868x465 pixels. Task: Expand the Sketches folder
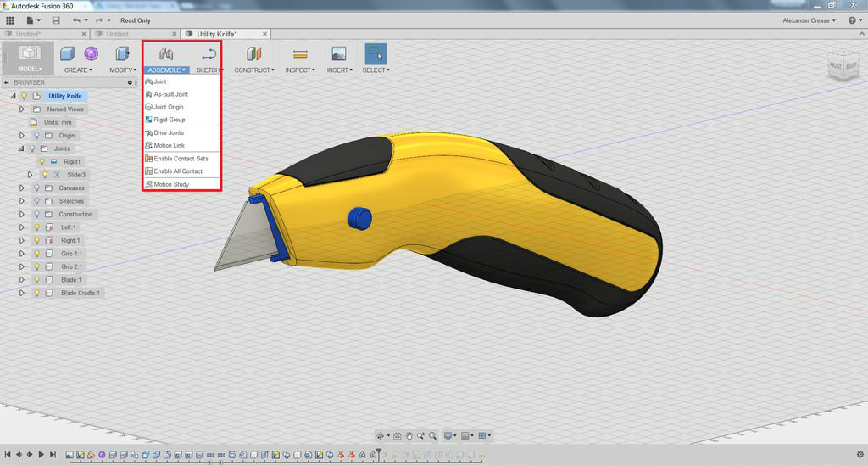click(x=21, y=201)
